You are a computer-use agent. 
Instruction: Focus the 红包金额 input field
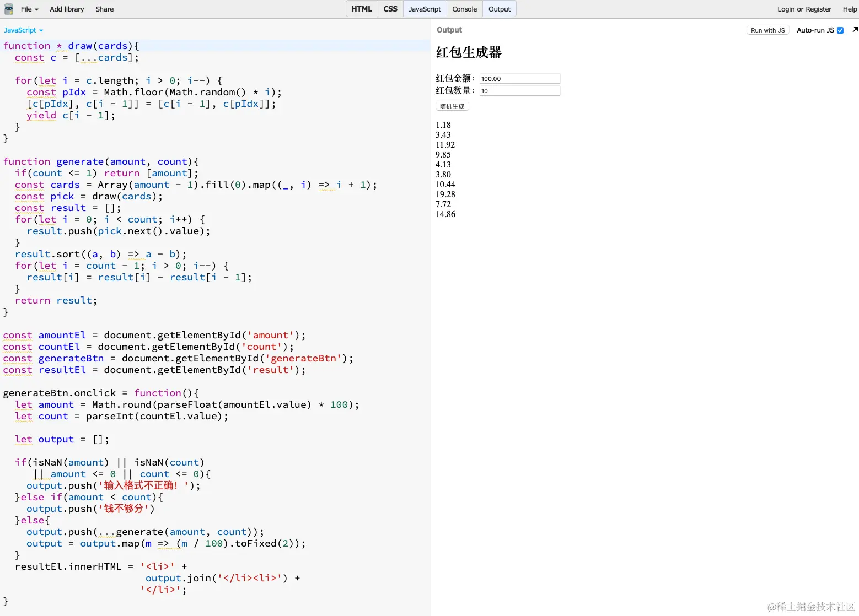pos(520,79)
